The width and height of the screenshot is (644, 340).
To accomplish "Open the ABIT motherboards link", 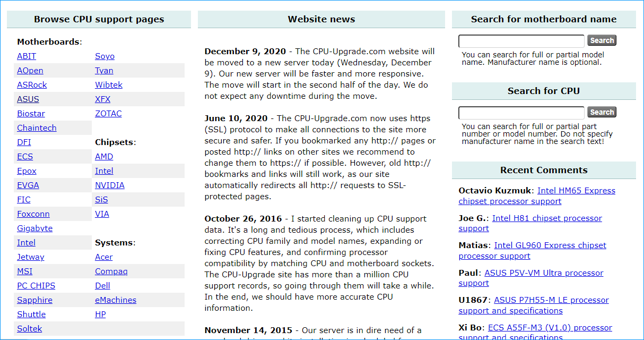I will [x=27, y=56].
